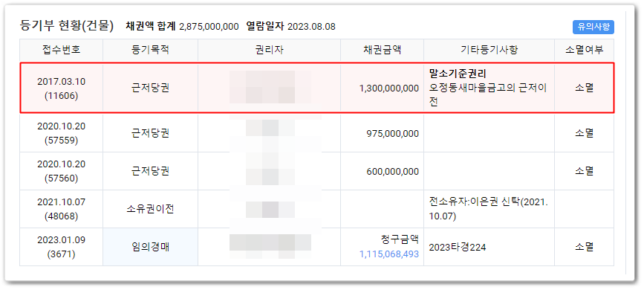Click the 2023.01.09 (3671) receipt cell
644x290 pixels.
[x=61, y=247]
